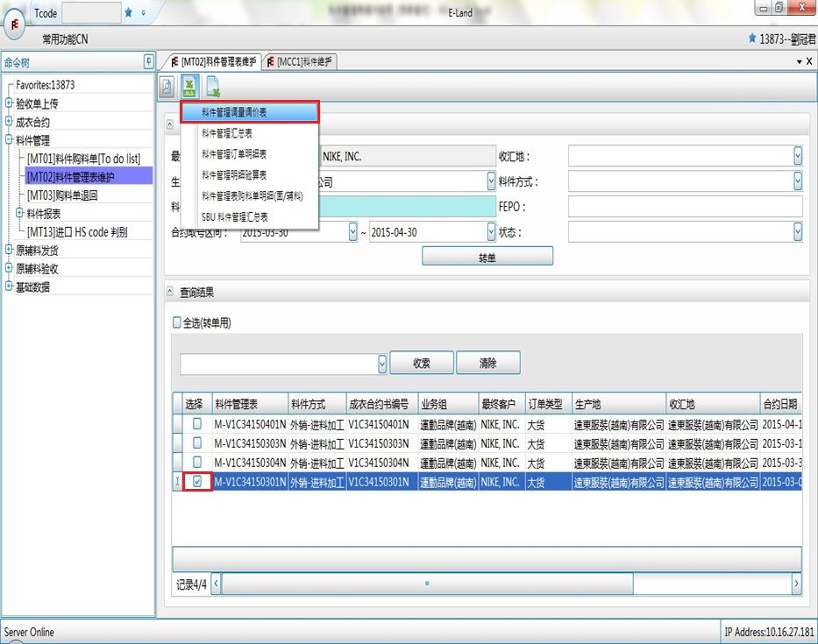The height and width of the screenshot is (644, 818).
Task: Click the FEPO input field
Action: (x=684, y=207)
